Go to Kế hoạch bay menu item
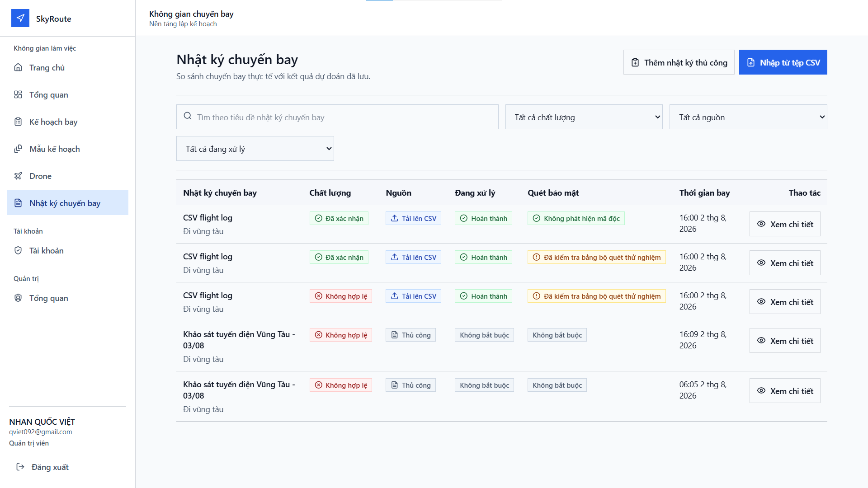The width and height of the screenshot is (868, 488). tap(67, 122)
